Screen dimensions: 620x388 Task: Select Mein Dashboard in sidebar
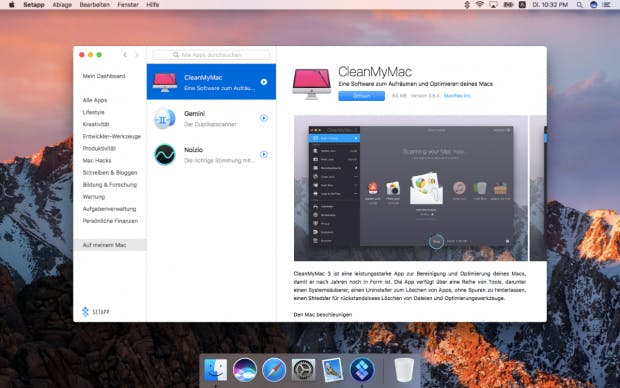coord(104,76)
